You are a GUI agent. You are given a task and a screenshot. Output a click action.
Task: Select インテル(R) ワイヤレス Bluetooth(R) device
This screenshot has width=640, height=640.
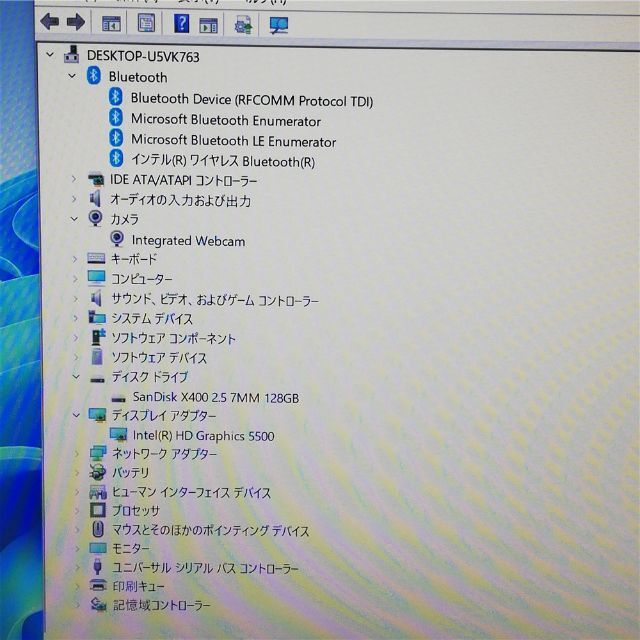click(x=223, y=161)
